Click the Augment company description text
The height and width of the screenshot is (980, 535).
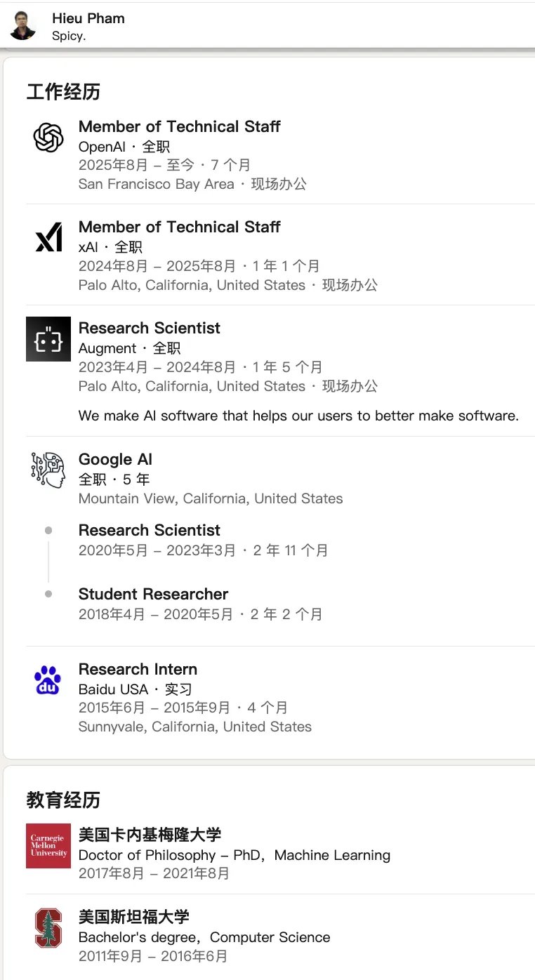(x=298, y=416)
